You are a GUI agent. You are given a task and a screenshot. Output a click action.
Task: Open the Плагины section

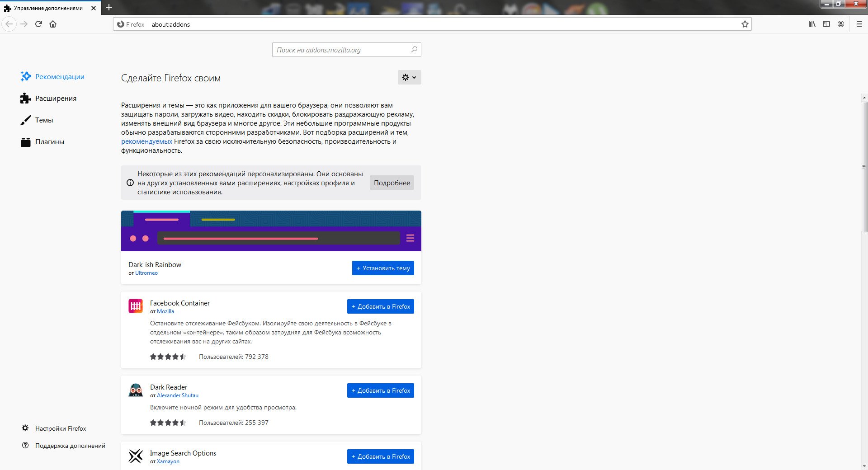[50, 142]
